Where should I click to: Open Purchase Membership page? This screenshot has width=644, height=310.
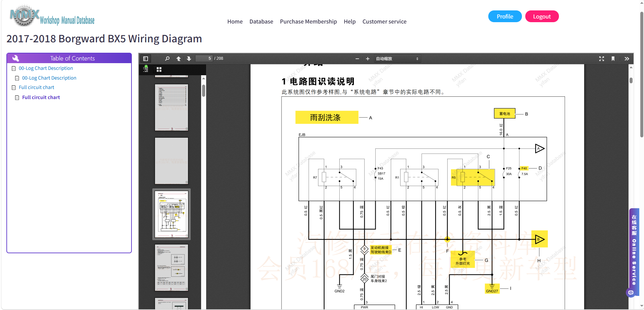[308, 21]
